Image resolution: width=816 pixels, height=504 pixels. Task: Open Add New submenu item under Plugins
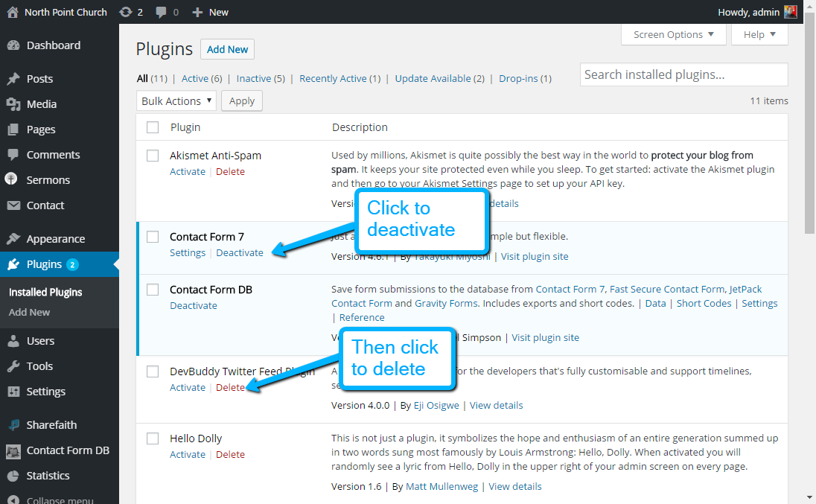pyautogui.click(x=29, y=312)
